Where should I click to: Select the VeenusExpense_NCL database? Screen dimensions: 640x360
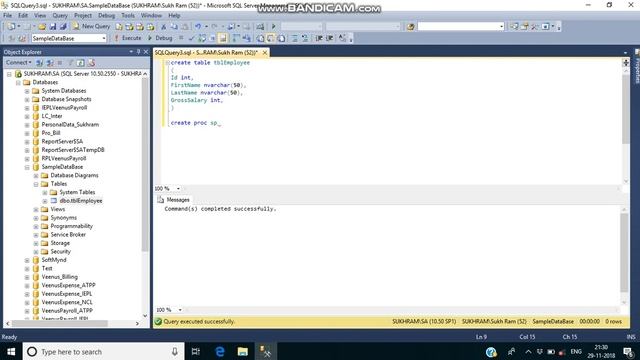[67, 302]
